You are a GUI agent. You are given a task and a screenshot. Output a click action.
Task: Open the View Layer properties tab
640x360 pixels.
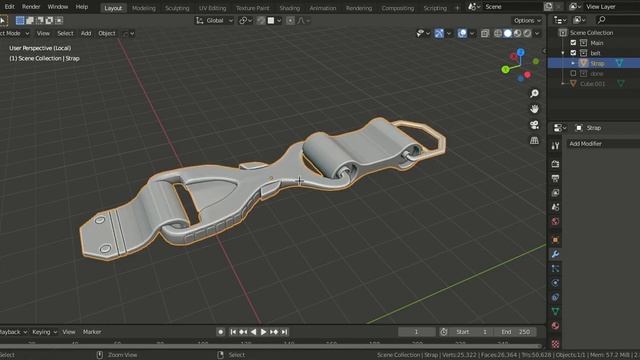coord(555,193)
